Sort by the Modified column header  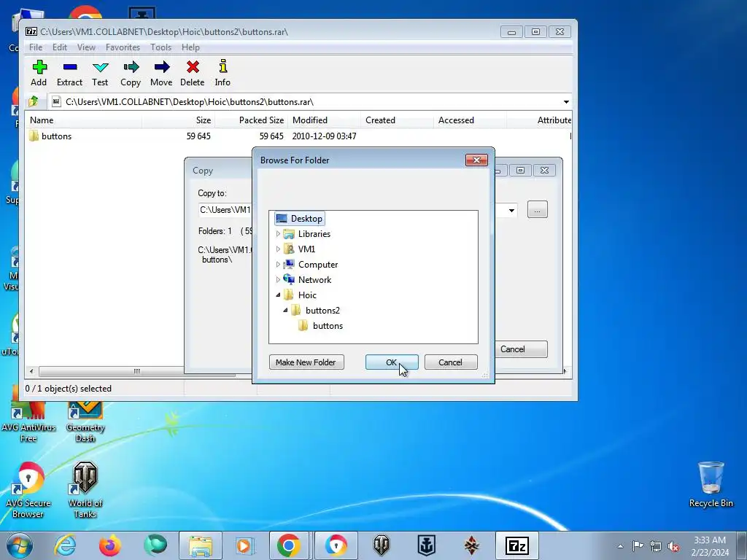pos(325,120)
